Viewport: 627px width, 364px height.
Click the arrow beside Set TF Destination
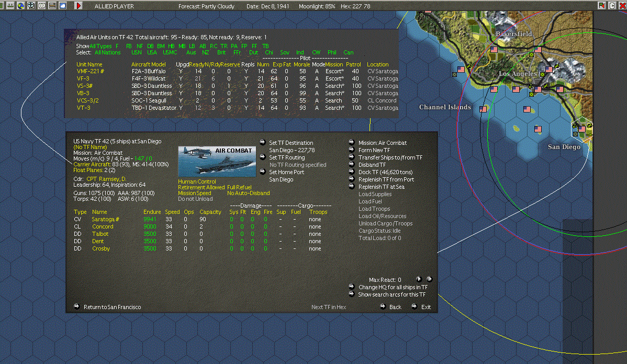coord(263,142)
